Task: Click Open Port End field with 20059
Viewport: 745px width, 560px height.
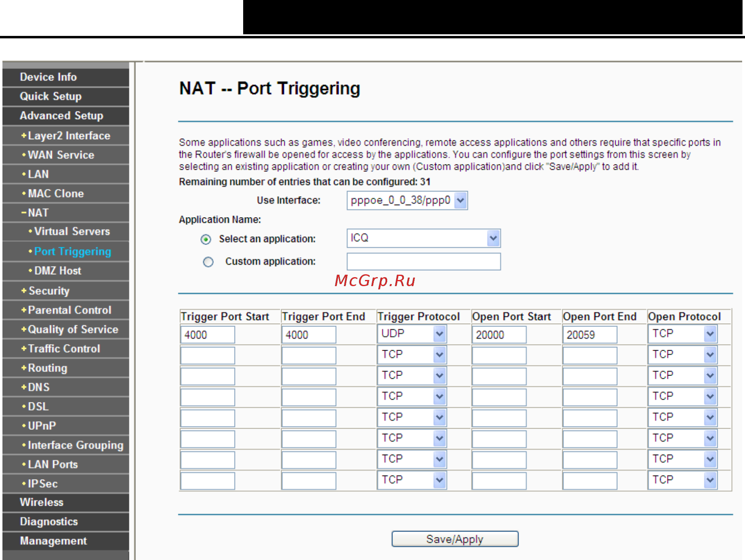Action: click(590, 335)
